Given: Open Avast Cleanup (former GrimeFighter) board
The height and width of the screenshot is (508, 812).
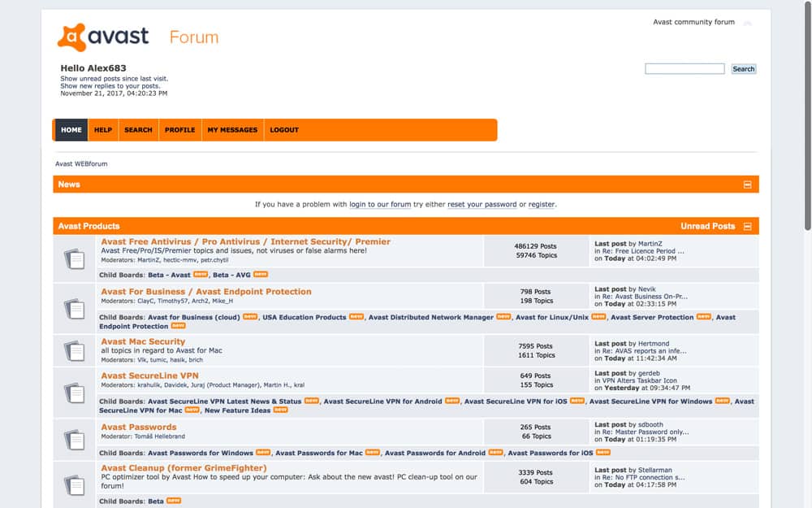Looking at the screenshot, I should (184, 468).
